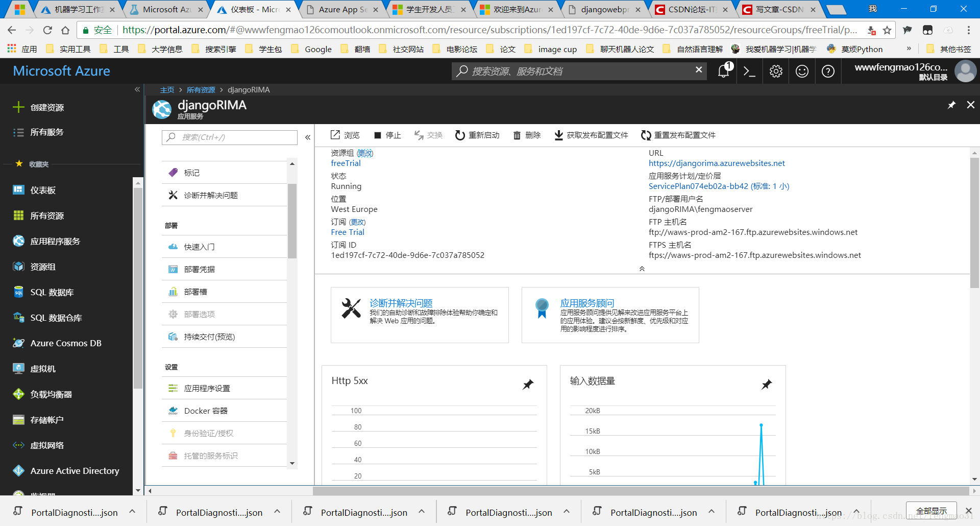Switch to CSDN论坛 browser tab
This screenshot has height=526, width=980.
coord(692,10)
